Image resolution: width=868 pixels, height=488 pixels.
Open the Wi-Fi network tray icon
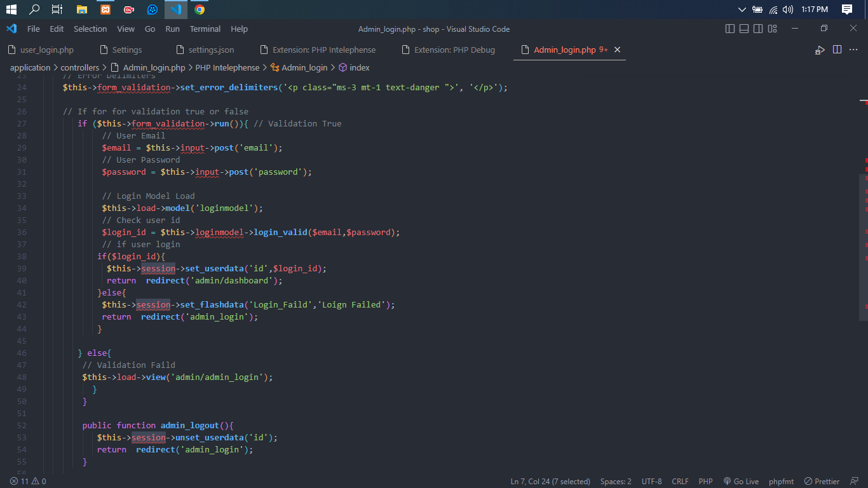point(773,10)
